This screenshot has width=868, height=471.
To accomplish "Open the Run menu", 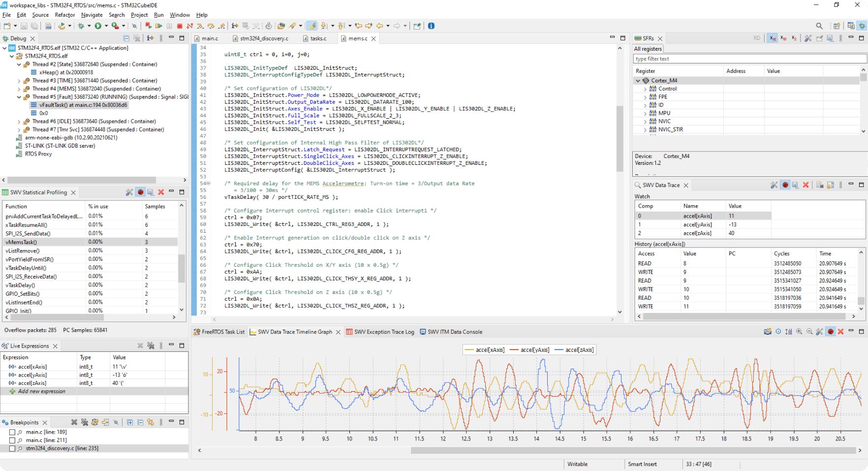I will [x=158, y=15].
